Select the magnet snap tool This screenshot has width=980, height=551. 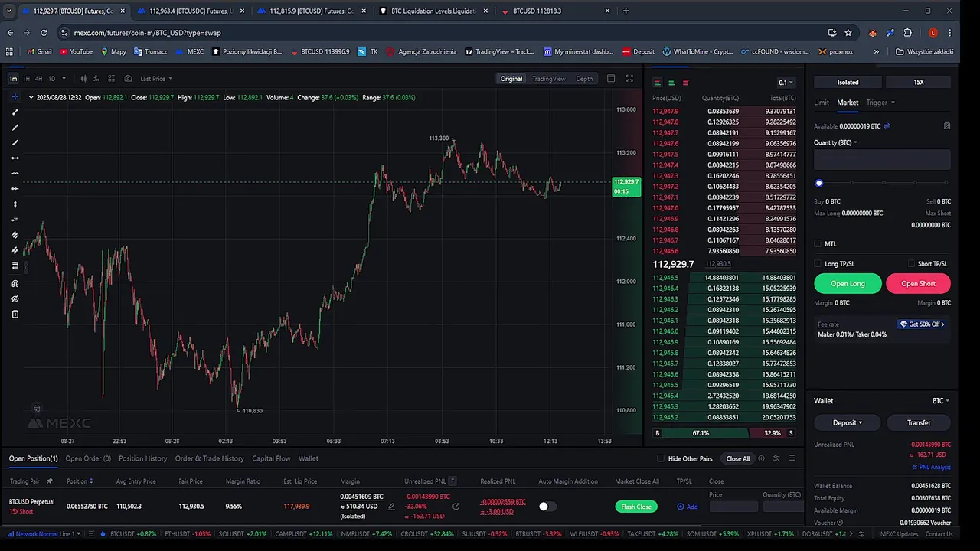pos(15,283)
